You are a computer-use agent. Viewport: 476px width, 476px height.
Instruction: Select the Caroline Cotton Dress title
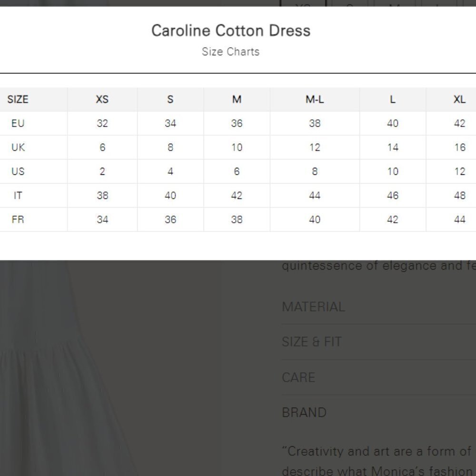(231, 30)
